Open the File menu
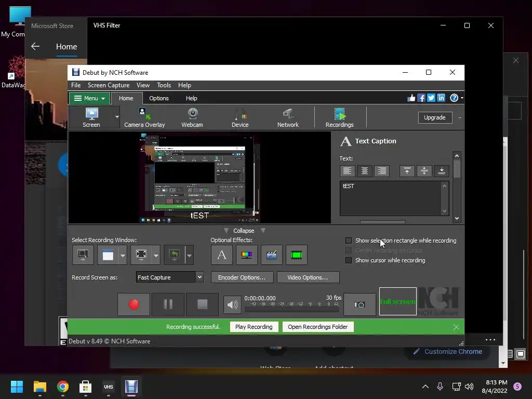 point(76,85)
